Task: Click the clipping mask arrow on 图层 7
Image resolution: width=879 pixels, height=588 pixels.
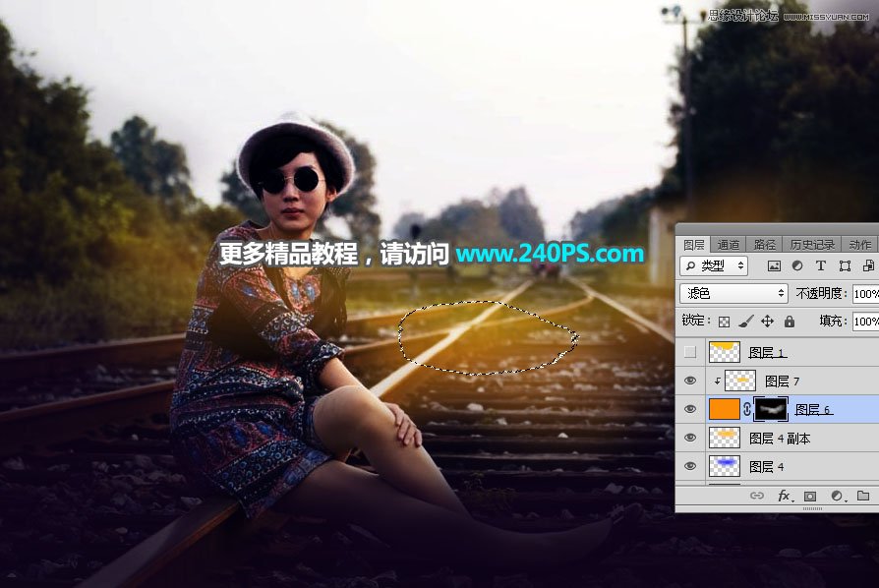Action: pyautogui.click(x=717, y=382)
